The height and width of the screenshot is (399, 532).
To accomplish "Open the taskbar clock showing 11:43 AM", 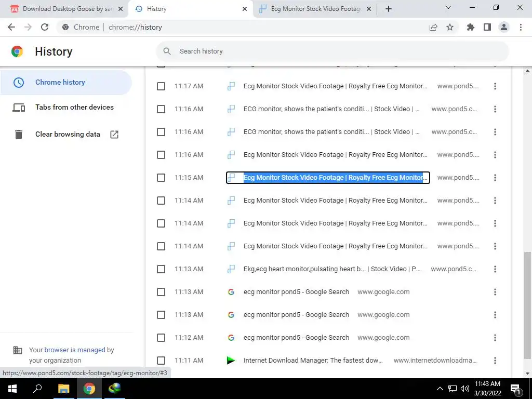I will [487, 389].
